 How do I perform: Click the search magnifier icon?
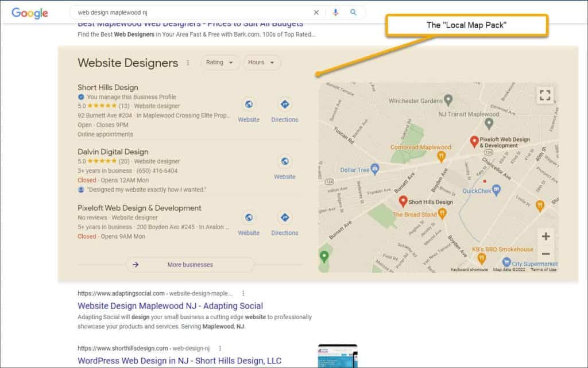click(353, 13)
